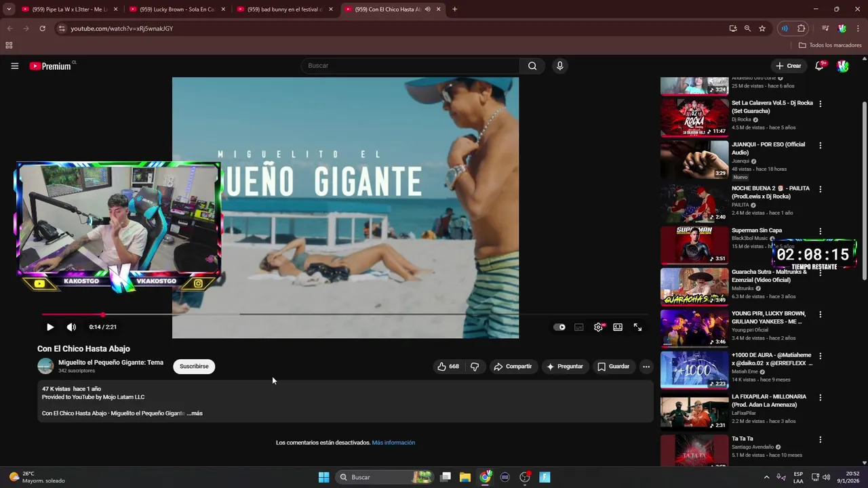Expand description with ...más
This screenshot has height=488, width=868.
pos(195,413)
